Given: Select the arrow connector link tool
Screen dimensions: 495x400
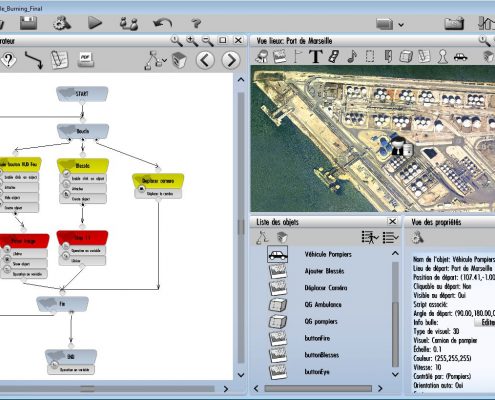Looking at the screenshot, I should coord(34,60).
